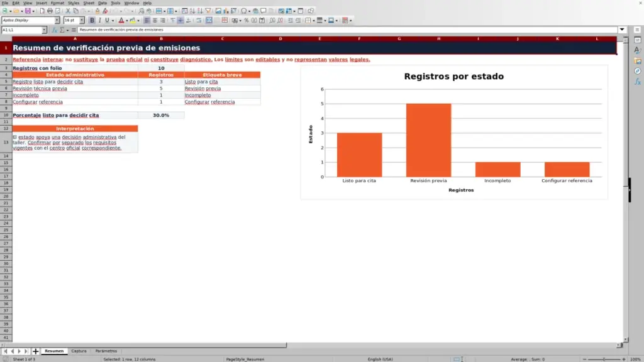Click the zoom slider in status bar
This screenshot has height=362, width=644.
point(604,359)
